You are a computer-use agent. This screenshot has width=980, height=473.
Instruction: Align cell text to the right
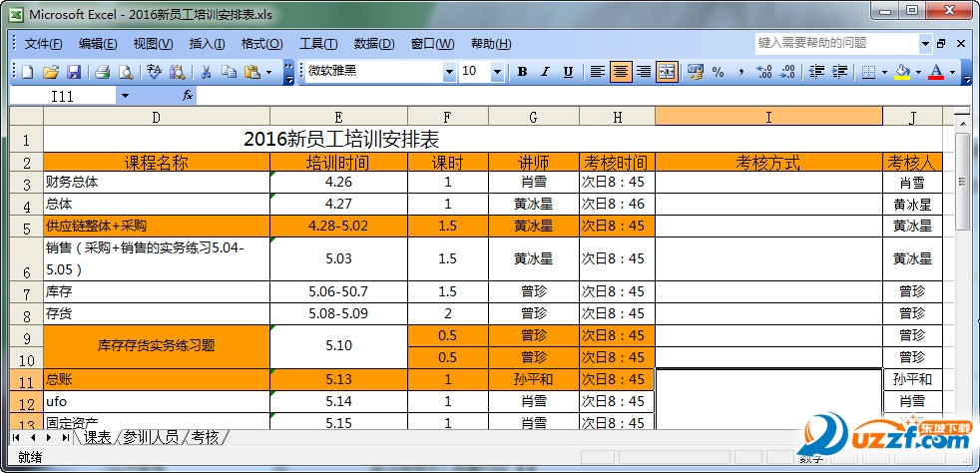click(x=643, y=72)
